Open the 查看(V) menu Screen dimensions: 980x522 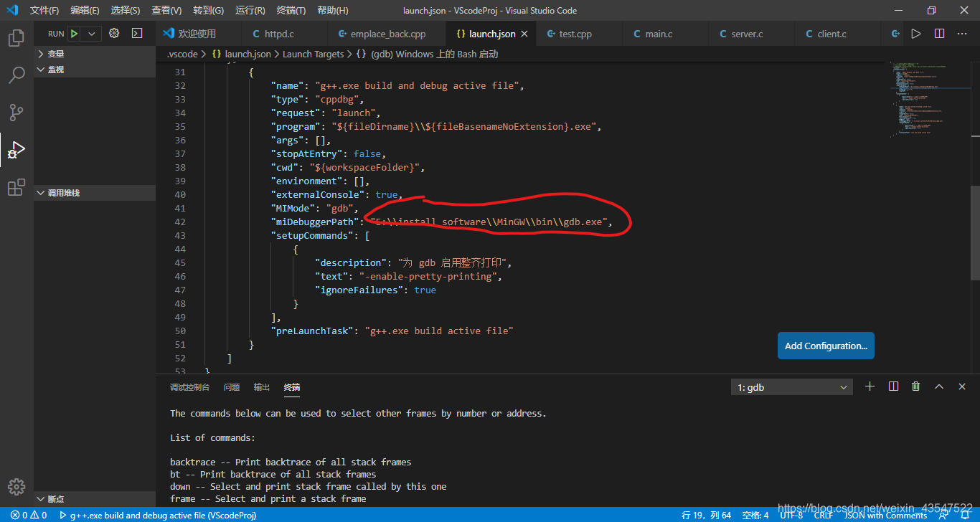(166, 11)
